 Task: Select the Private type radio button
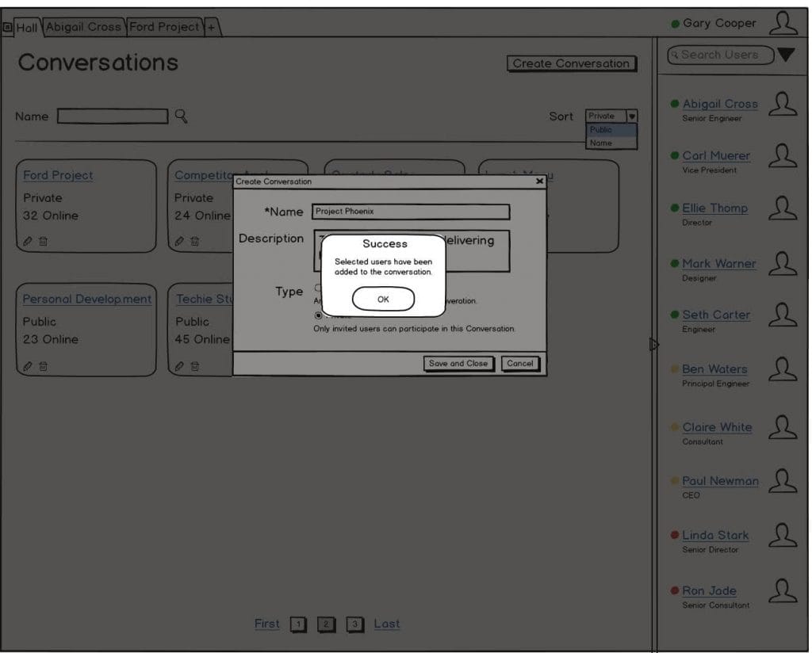[318, 315]
